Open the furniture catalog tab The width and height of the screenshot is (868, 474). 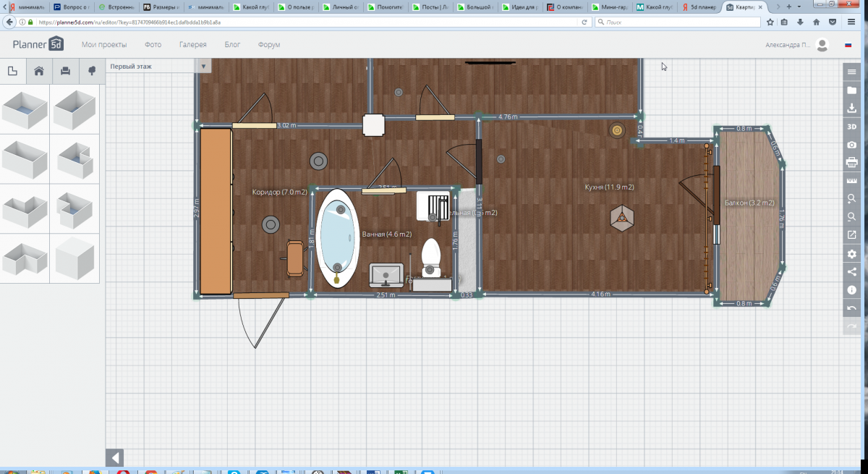click(65, 71)
